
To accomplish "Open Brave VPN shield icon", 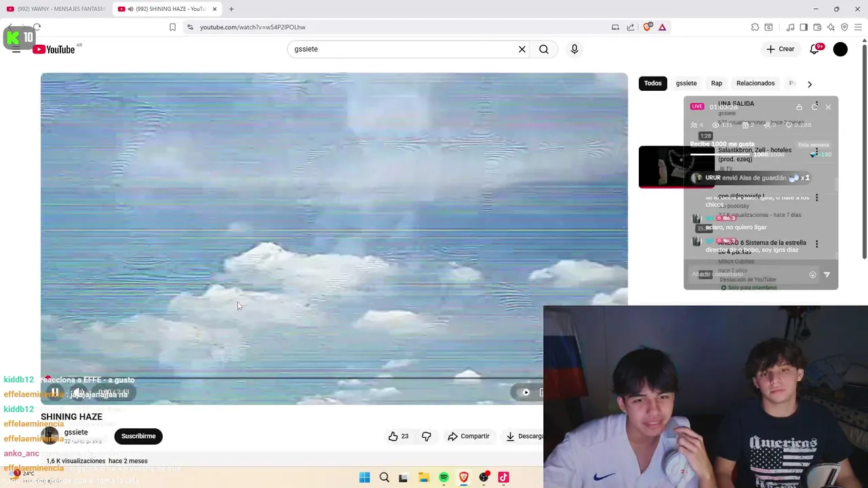I will [844, 27].
